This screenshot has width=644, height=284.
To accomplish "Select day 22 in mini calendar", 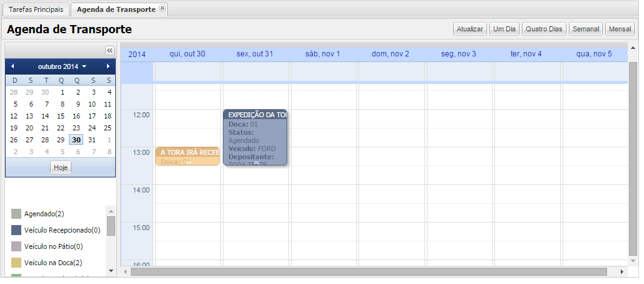I will (x=61, y=128).
